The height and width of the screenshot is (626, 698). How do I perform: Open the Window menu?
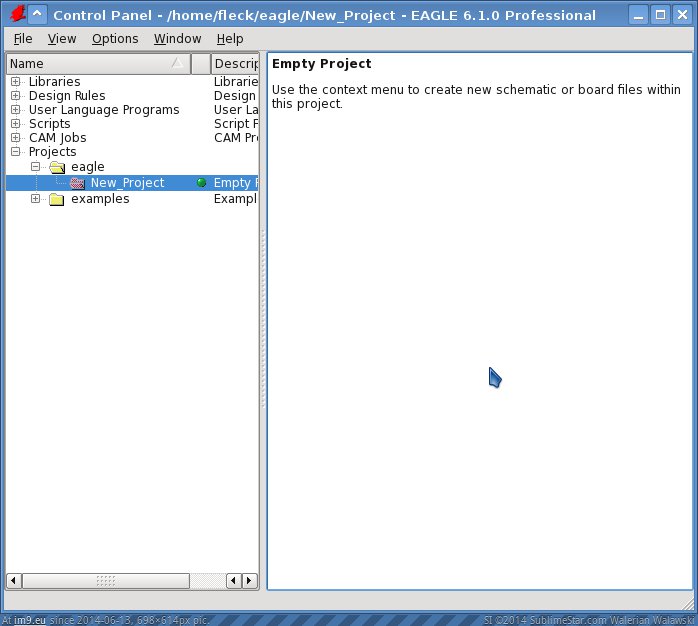pos(177,39)
